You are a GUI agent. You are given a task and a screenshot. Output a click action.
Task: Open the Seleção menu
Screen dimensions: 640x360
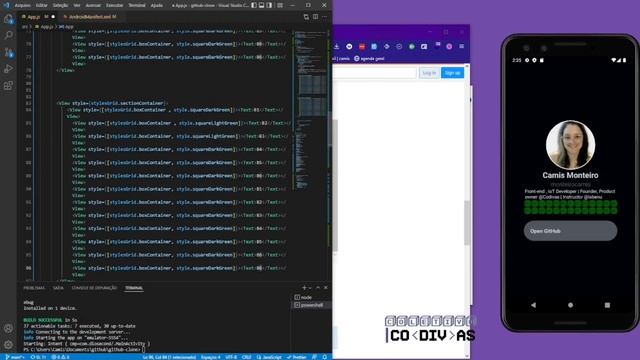pyautogui.click(x=60, y=5)
